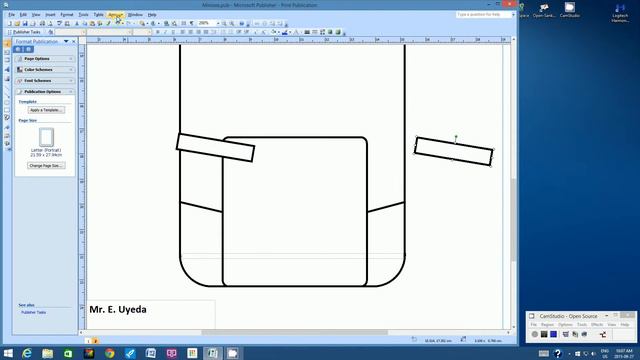Image resolution: width=640 pixels, height=360 pixels.
Task: Open the CamStudio Region menu
Action: (x=547, y=324)
